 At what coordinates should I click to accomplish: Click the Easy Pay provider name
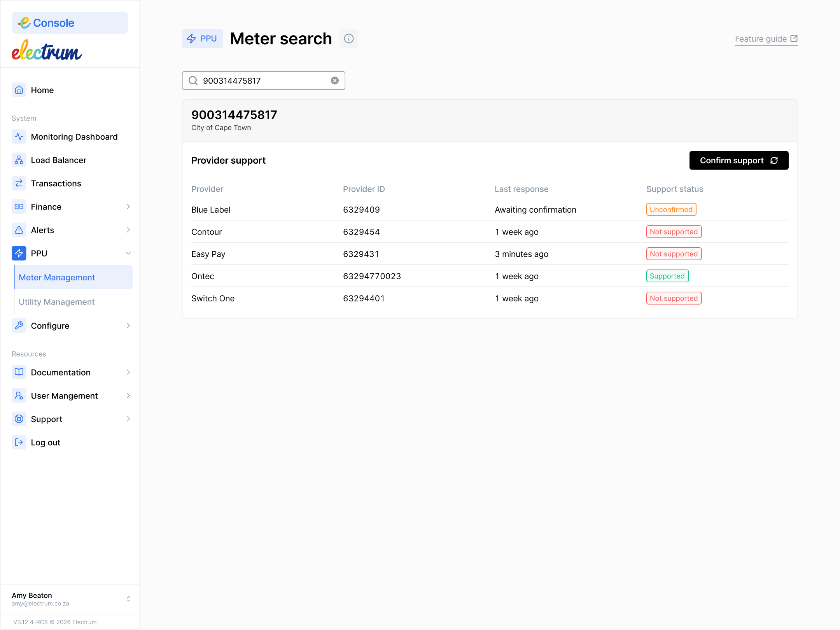tap(208, 254)
